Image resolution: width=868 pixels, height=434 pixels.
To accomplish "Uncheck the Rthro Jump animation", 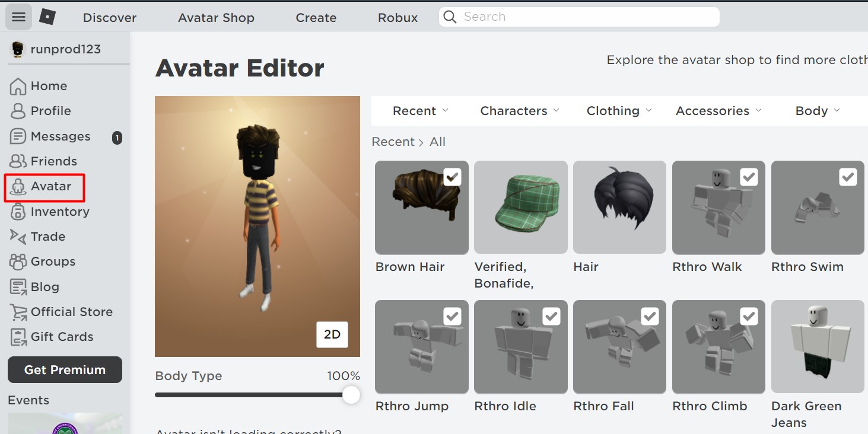I will (452, 316).
